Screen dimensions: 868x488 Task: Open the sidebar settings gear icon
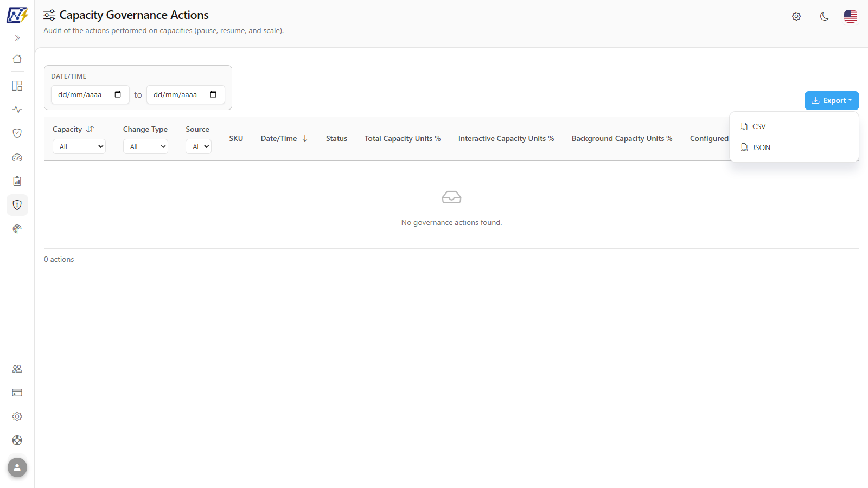(x=17, y=416)
